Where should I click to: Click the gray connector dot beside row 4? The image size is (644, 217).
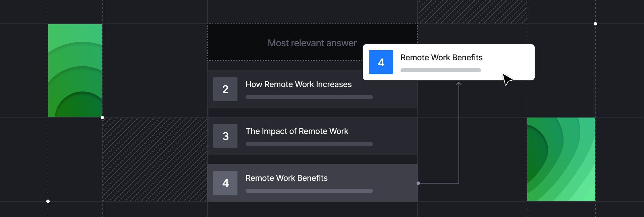418,183
